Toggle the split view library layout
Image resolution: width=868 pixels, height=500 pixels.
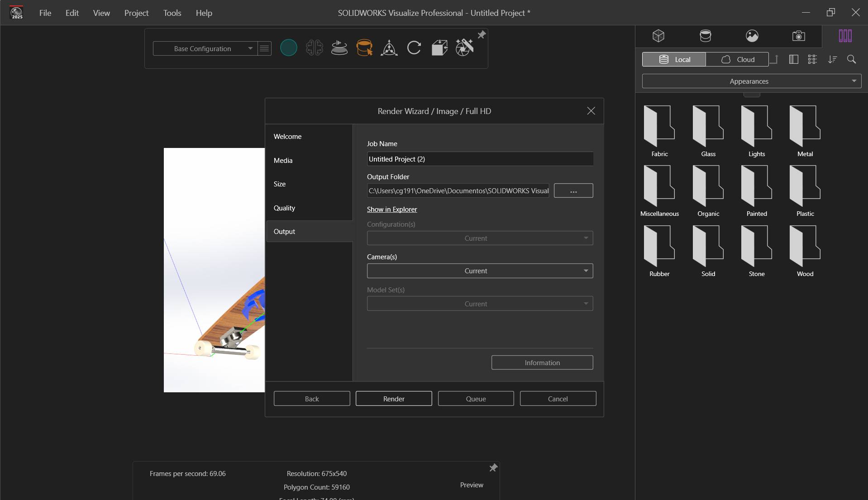[x=794, y=59]
